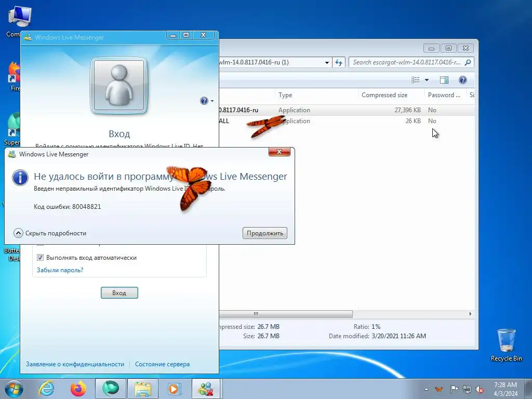Toggle Выполнять вход автоматически checkbox
The height and width of the screenshot is (399, 532).
tap(40, 258)
